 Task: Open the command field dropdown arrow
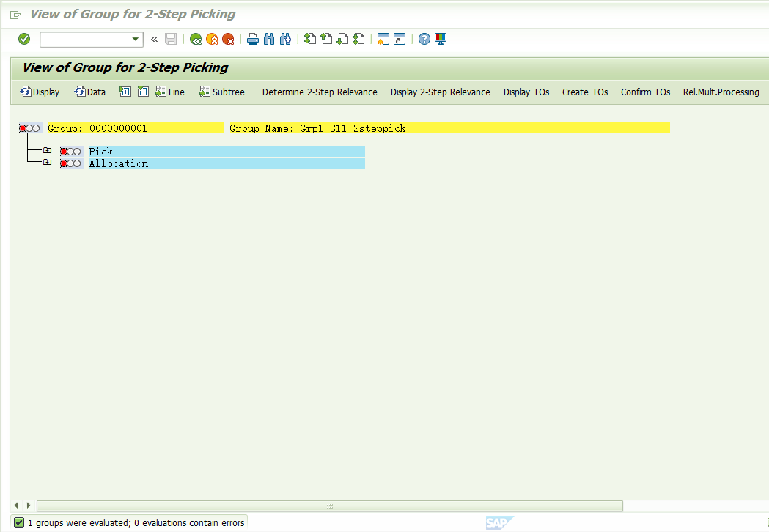pos(135,39)
